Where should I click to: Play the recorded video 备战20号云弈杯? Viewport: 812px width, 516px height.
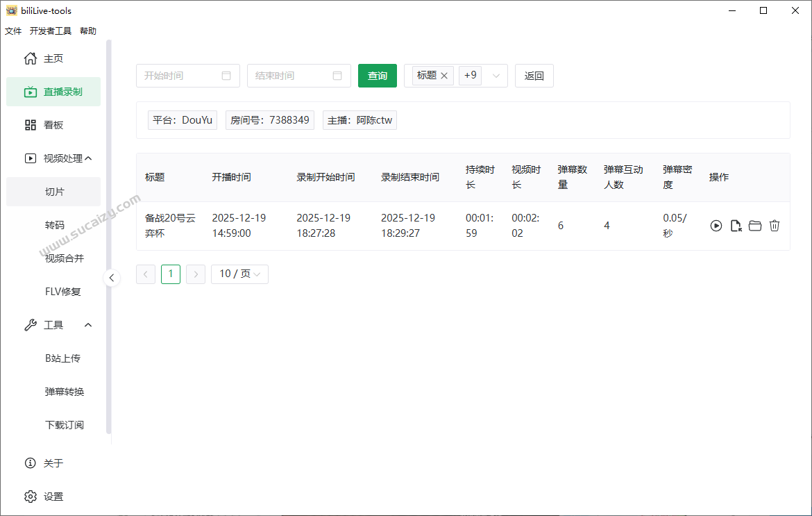(716, 225)
